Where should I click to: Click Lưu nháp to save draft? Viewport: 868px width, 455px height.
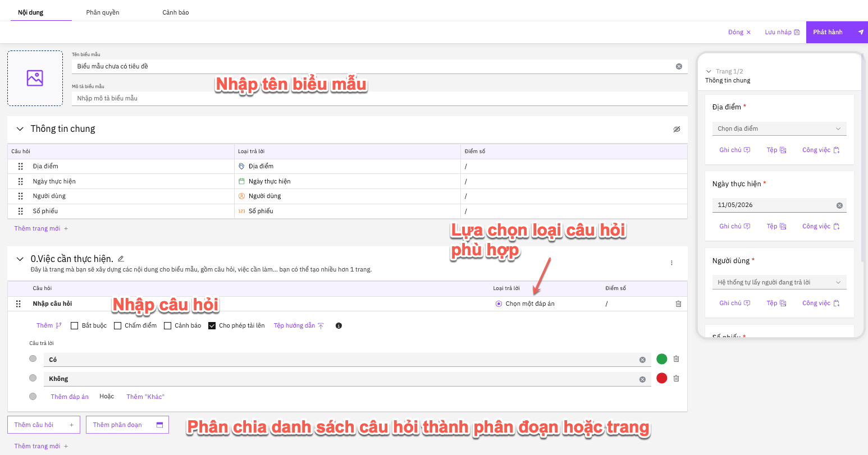tap(782, 32)
